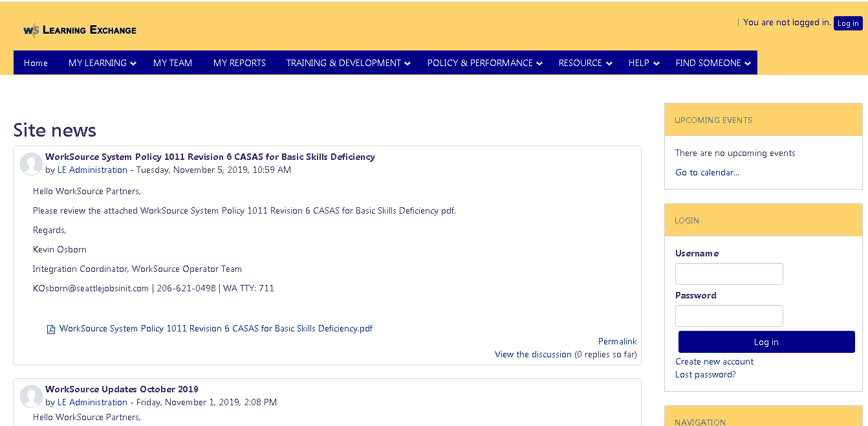Click the Integration Coordinator, WorkSource Operator Team line

click(x=137, y=269)
